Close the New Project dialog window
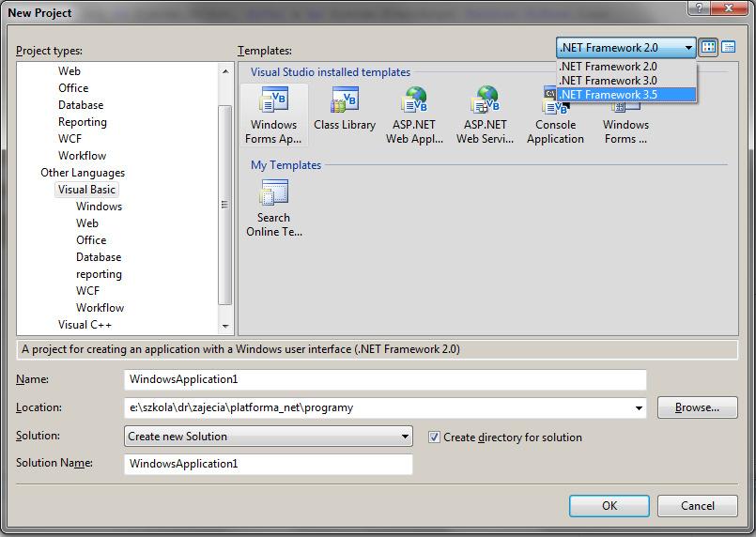Viewport: 756px width, 537px height. tap(729, 8)
